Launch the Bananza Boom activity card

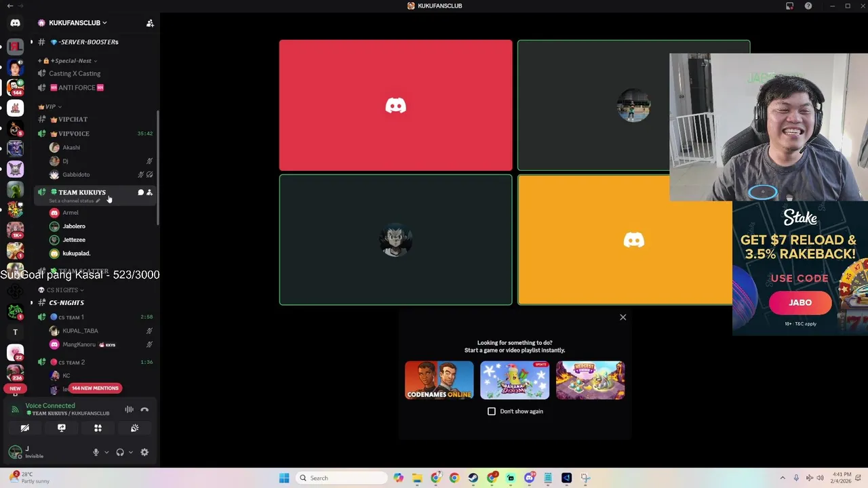click(x=515, y=380)
